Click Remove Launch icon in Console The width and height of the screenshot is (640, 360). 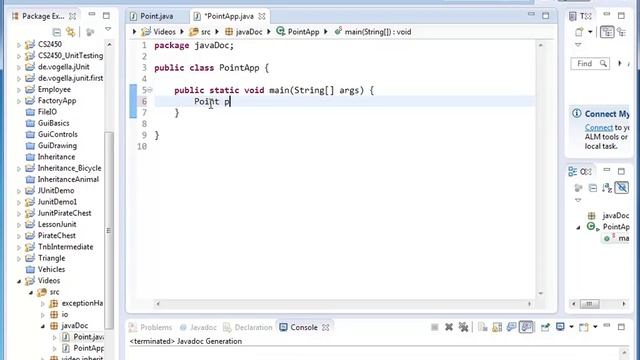tap(449, 327)
